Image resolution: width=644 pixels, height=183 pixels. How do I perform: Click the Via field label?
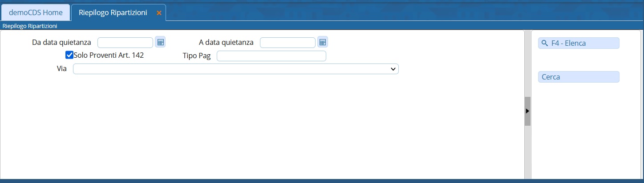click(x=62, y=69)
